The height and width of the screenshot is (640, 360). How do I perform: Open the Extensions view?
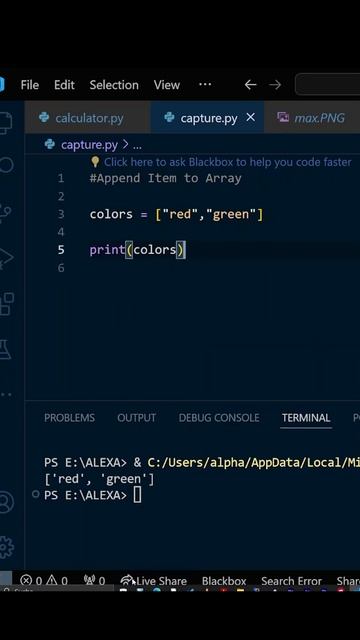(x=6, y=304)
